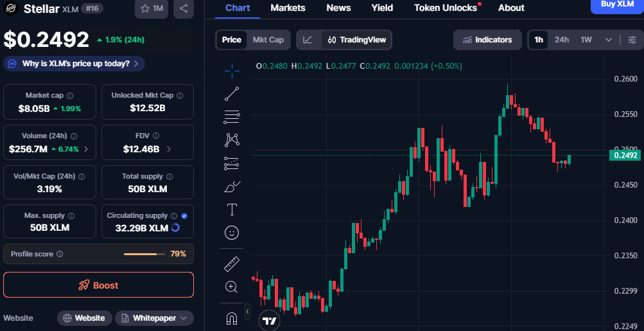Click the Boost button
This screenshot has width=644, height=331.
click(98, 285)
